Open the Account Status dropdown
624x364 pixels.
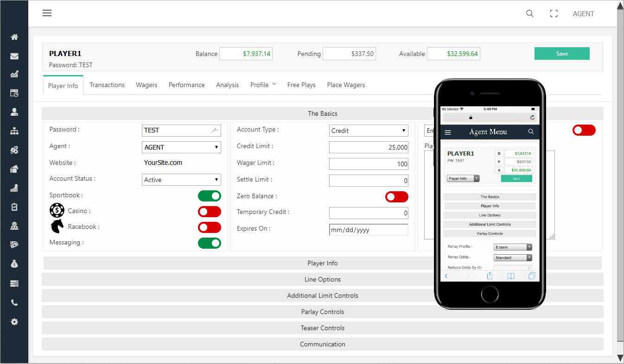click(x=181, y=180)
